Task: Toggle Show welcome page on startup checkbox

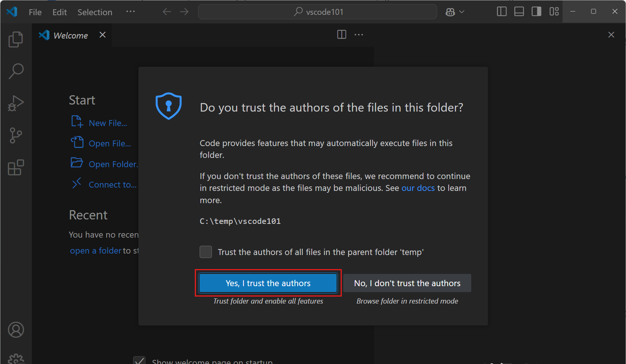Action: coord(140,361)
